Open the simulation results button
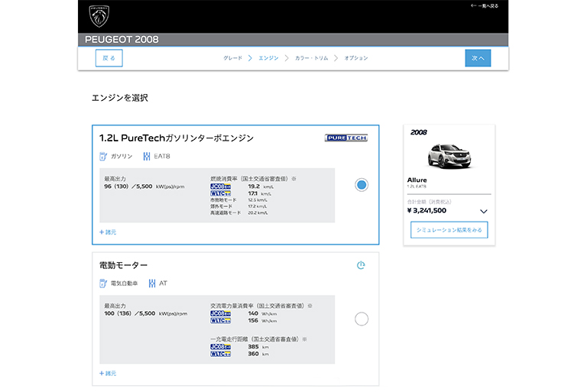 click(x=449, y=230)
